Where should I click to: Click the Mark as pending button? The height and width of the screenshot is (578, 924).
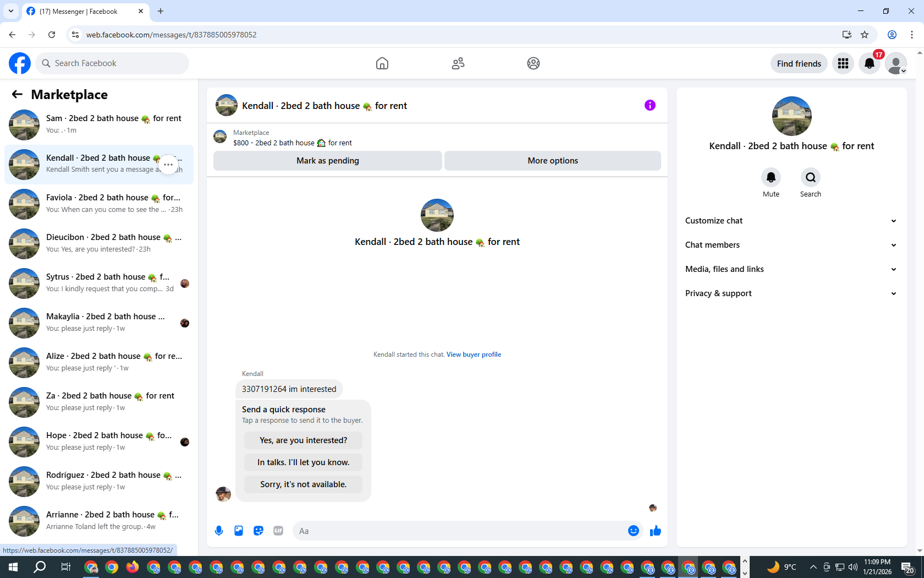(328, 161)
